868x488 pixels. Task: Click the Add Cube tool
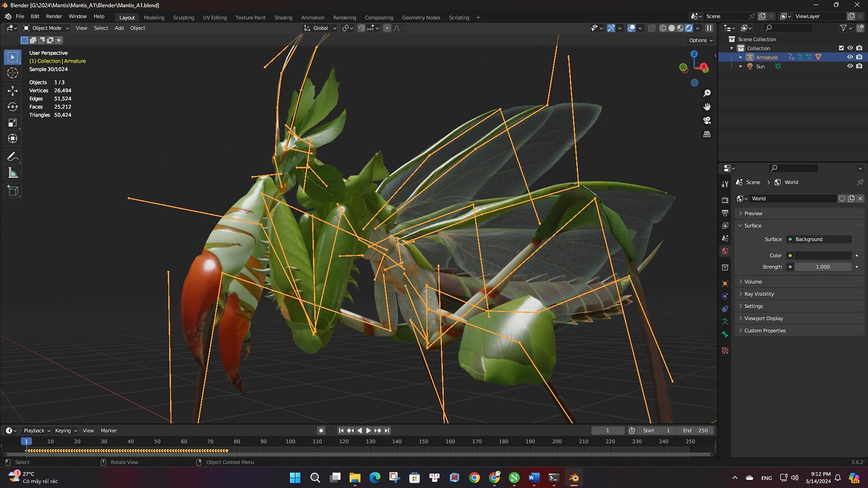[13, 190]
